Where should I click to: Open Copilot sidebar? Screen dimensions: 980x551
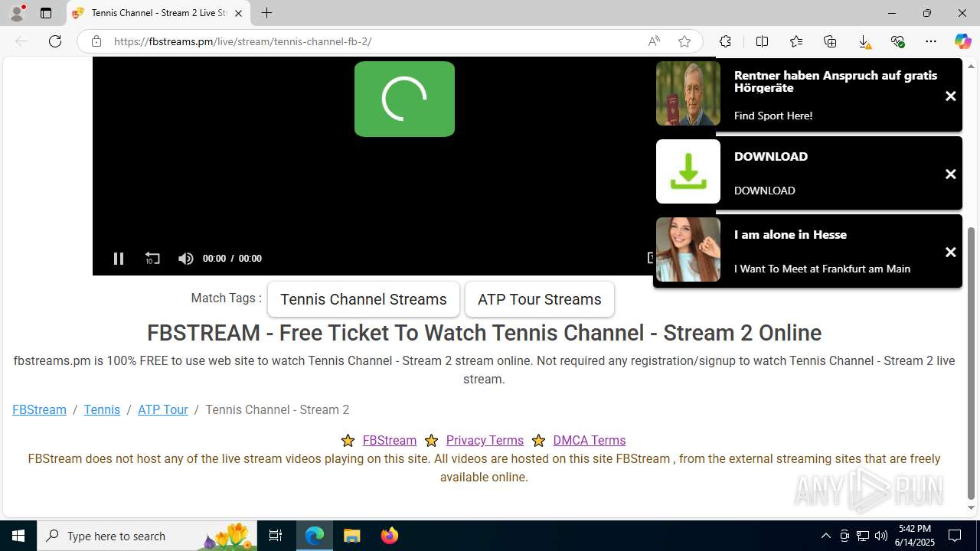(962, 41)
